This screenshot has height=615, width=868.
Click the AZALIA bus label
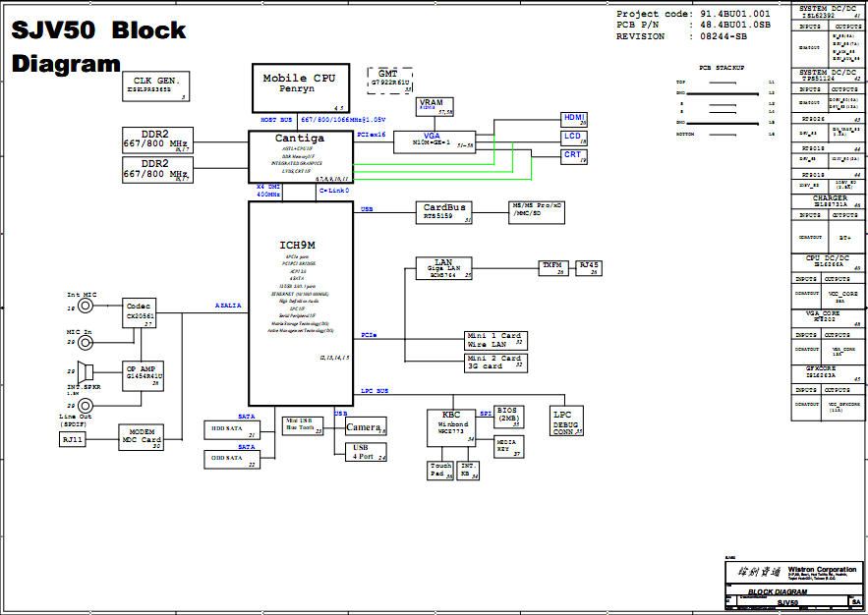click(x=228, y=306)
